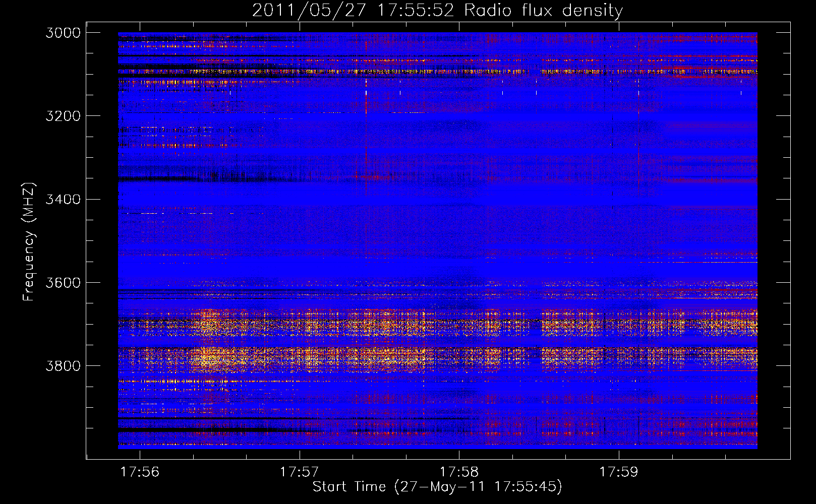Image resolution: width=816 pixels, height=504 pixels.
Task: Select the 3800 frequency tick label
Action: tap(63, 365)
